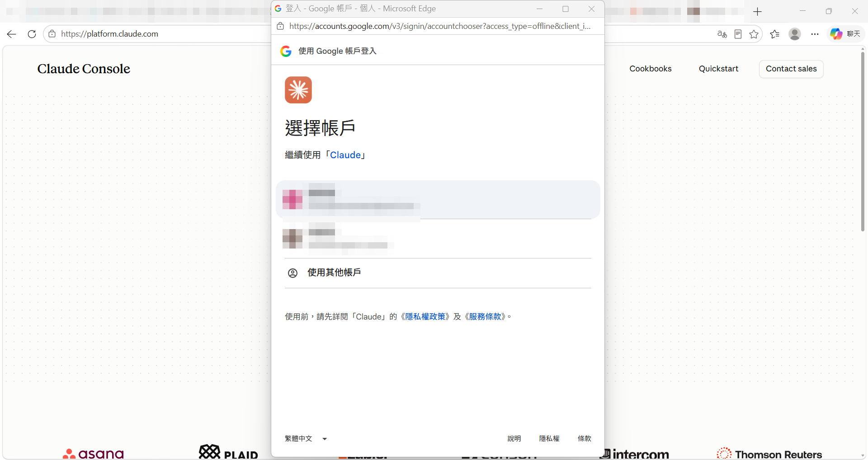
Task: Click the Thomson Reuters logo
Action: (x=769, y=454)
